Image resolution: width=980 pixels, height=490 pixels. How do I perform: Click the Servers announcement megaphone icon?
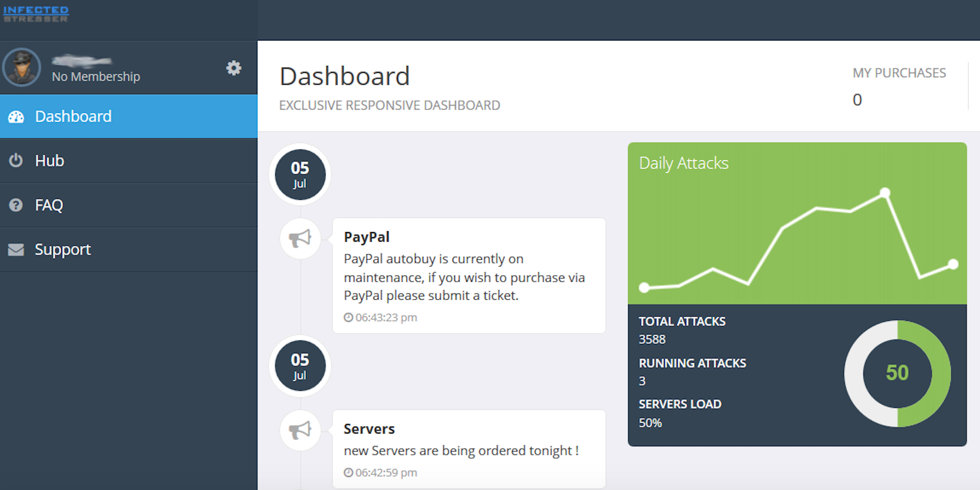[x=300, y=430]
